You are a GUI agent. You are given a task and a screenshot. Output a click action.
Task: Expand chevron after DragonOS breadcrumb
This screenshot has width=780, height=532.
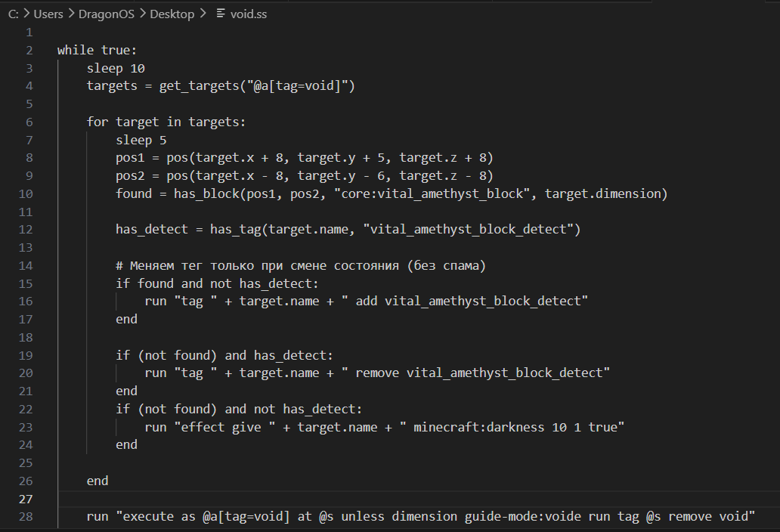click(x=143, y=14)
